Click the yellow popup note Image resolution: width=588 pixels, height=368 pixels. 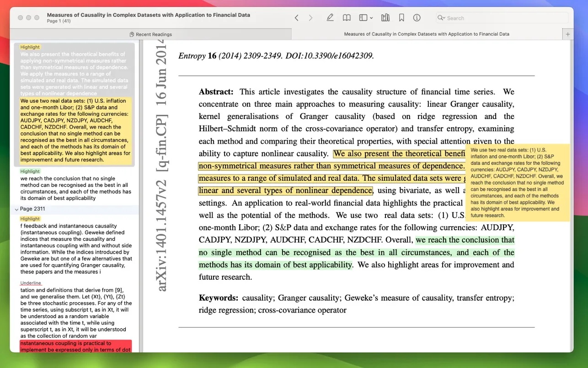(x=517, y=183)
